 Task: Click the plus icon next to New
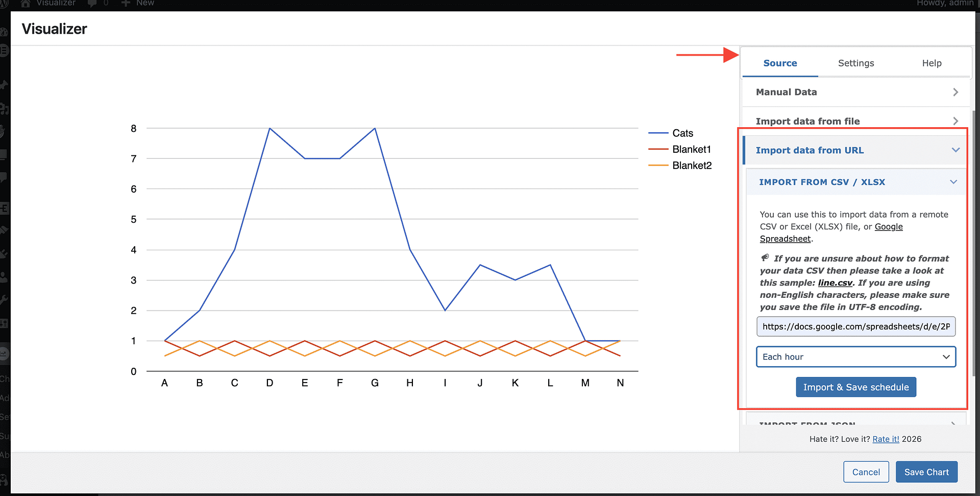point(126,3)
